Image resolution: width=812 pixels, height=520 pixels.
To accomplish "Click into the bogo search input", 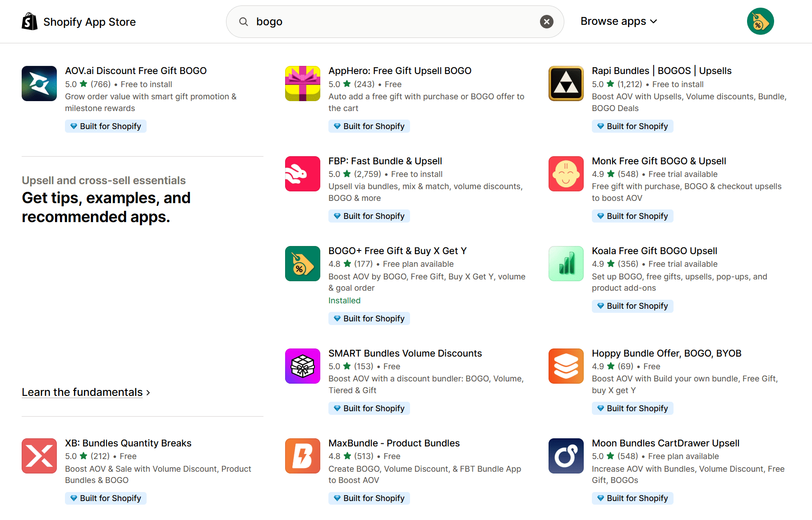I will (x=395, y=22).
